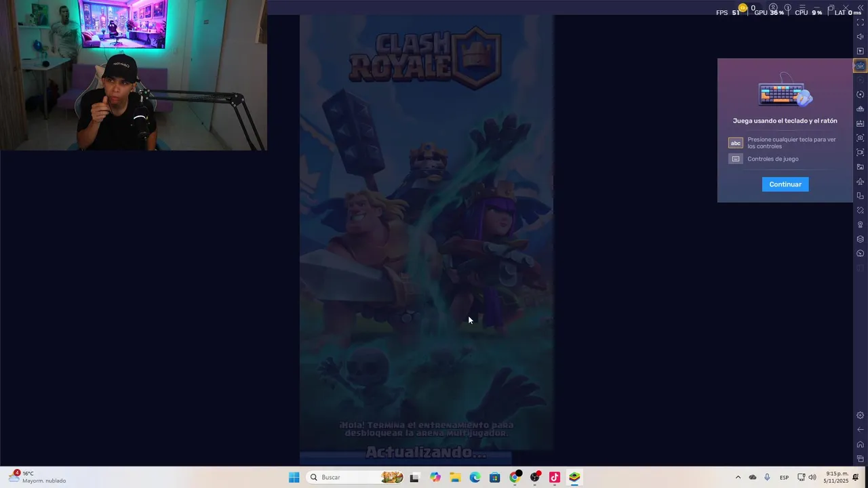The height and width of the screenshot is (488, 868).
Task: Click the CPU usage readout
Action: pos(808,13)
